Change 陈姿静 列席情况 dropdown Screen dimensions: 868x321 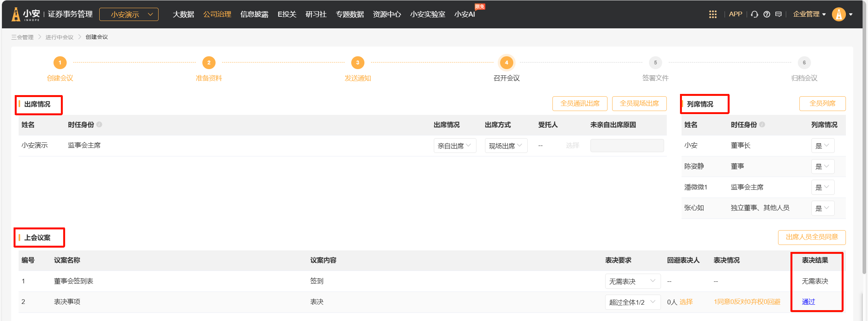(822, 167)
